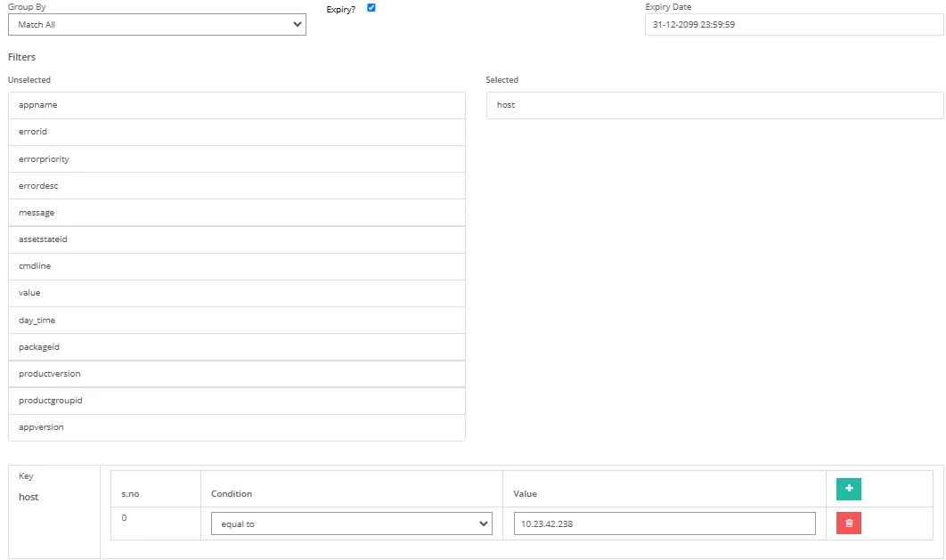Remove host from the Selected list
The width and height of the screenshot is (946, 560).
pyautogui.click(x=714, y=105)
